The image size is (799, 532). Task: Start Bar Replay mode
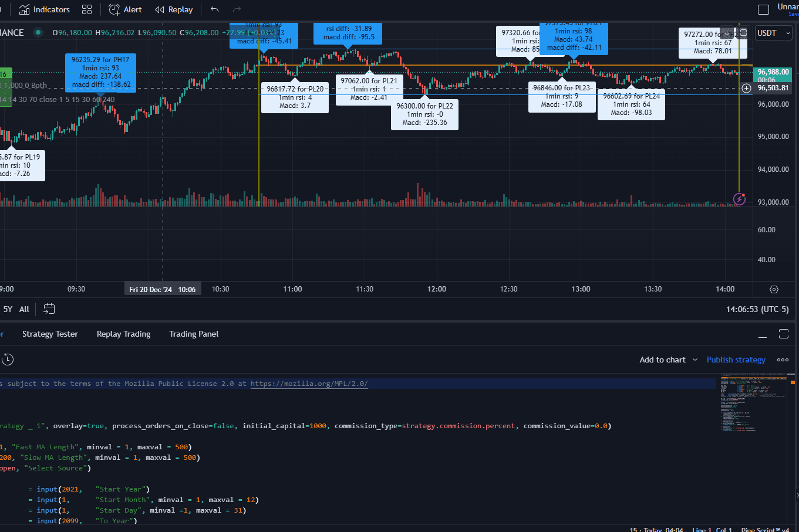(174, 9)
